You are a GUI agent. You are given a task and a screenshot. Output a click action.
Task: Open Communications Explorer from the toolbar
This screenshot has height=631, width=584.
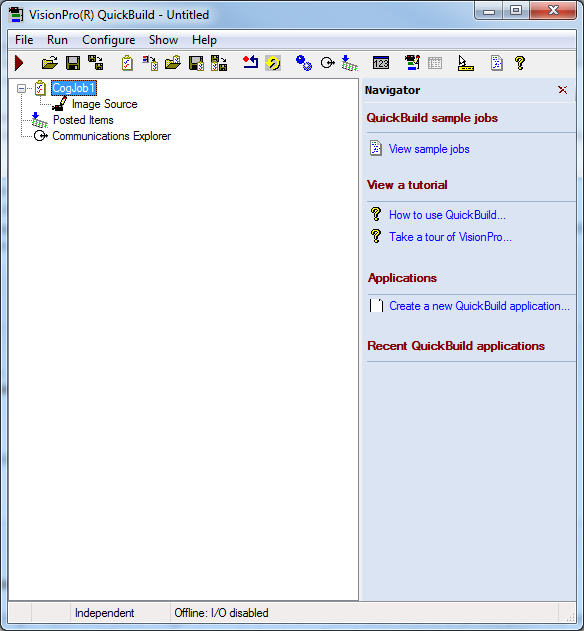327,63
